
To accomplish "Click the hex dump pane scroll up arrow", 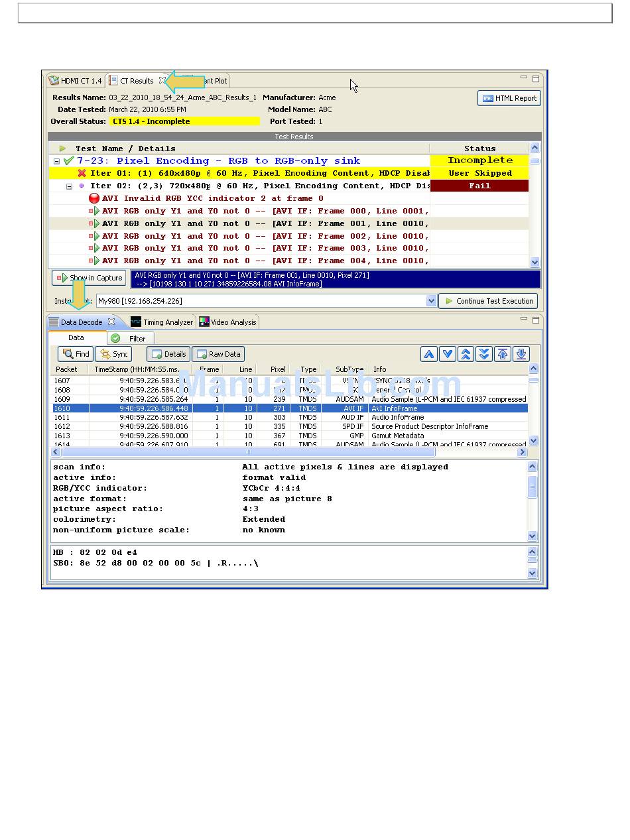I will coord(533,552).
